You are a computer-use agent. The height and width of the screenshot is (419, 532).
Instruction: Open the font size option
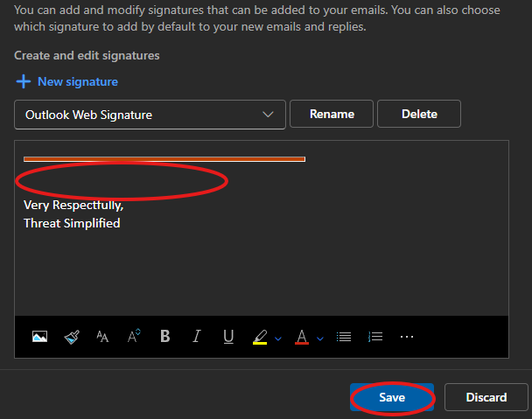(102, 337)
